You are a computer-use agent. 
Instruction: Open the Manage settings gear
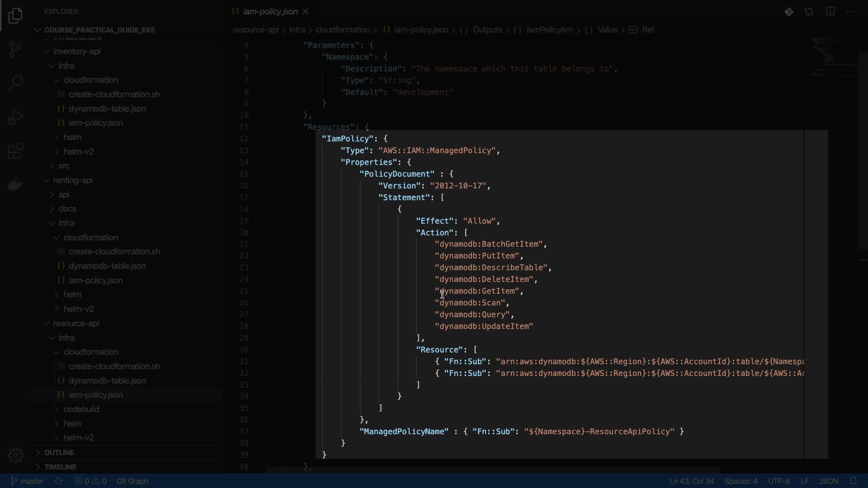point(15,455)
